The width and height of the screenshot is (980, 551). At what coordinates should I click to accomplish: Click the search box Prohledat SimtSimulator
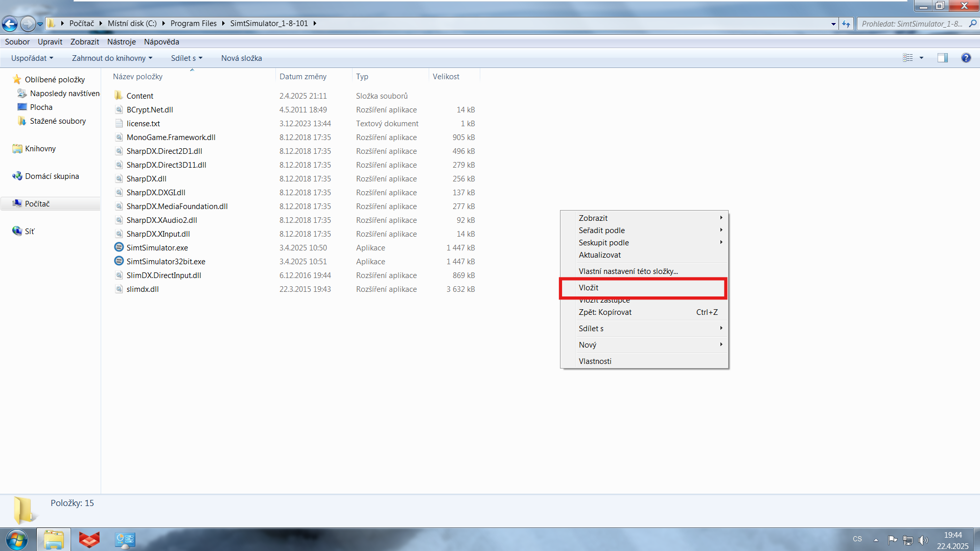coord(912,24)
